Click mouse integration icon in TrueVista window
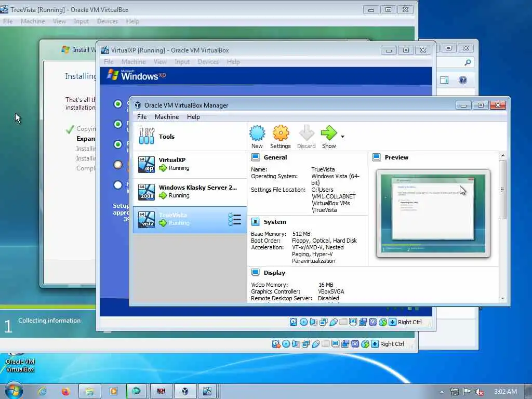The width and height of the screenshot is (532, 399). [x=365, y=344]
